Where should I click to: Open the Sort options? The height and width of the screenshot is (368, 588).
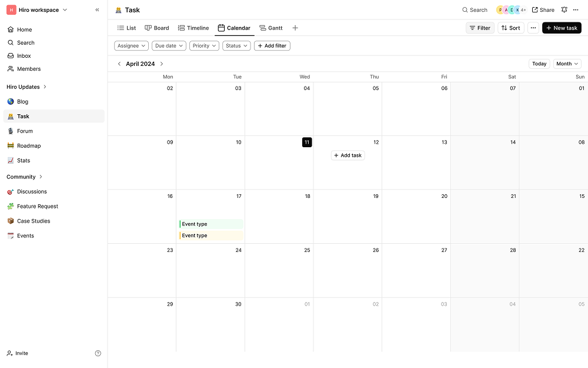[x=511, y=28]
